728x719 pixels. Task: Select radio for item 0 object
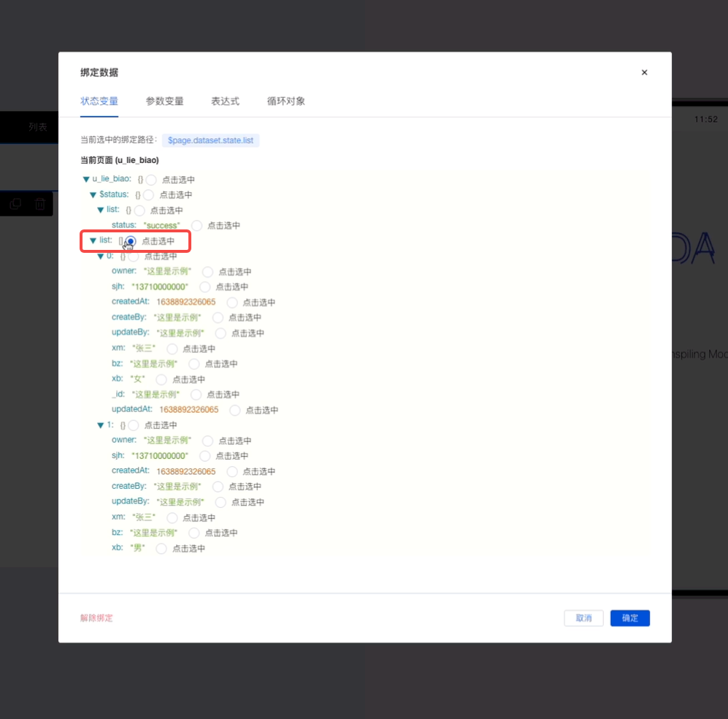tap(133, 256)
